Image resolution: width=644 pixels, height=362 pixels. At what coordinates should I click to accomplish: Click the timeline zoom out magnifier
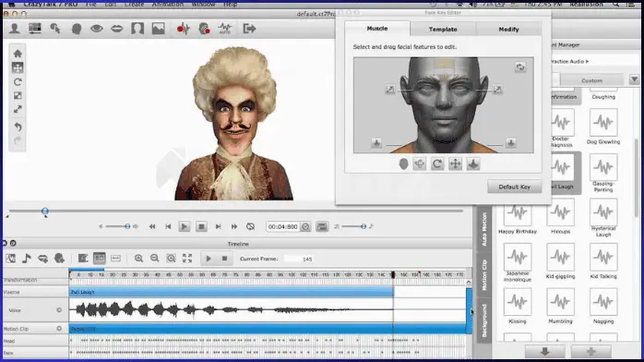[x=154, y=259]
